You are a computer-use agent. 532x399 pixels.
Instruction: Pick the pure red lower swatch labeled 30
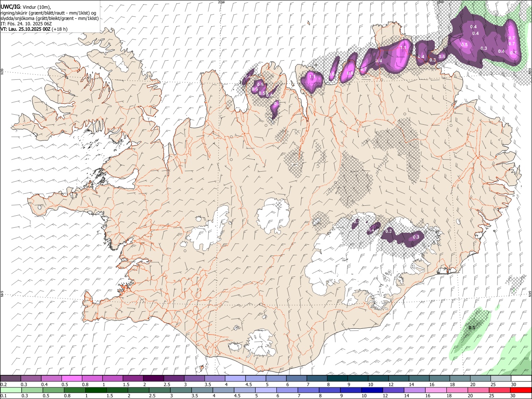click(x=521, y=390)
